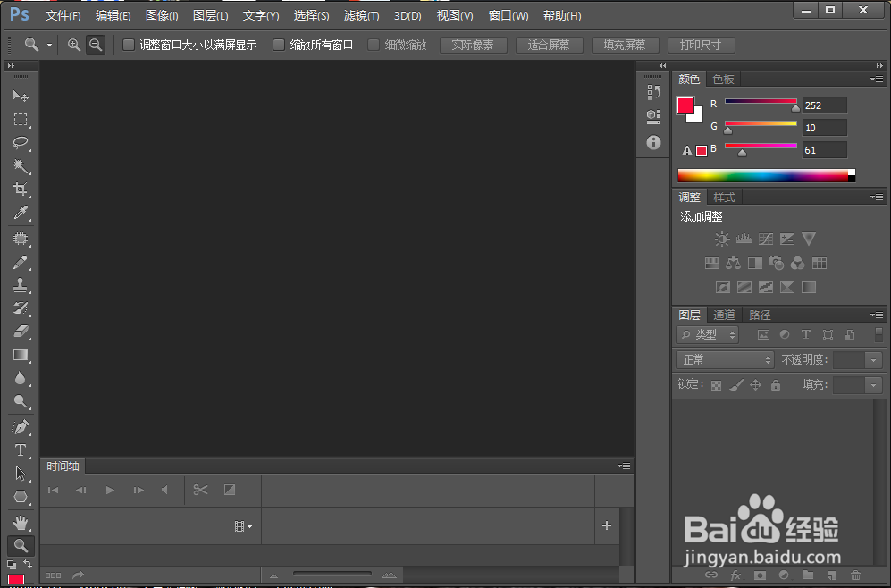891x588 pixels.
Task: Toggle 细微缩放 checkbox
Action: point(374,45)
